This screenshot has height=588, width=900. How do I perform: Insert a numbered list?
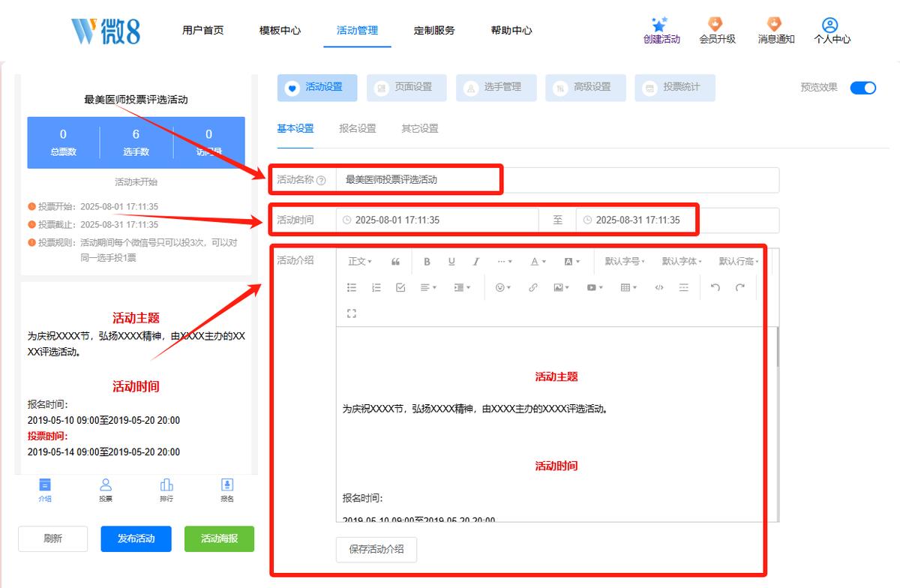pyautogui.click(x=376, y=287)
